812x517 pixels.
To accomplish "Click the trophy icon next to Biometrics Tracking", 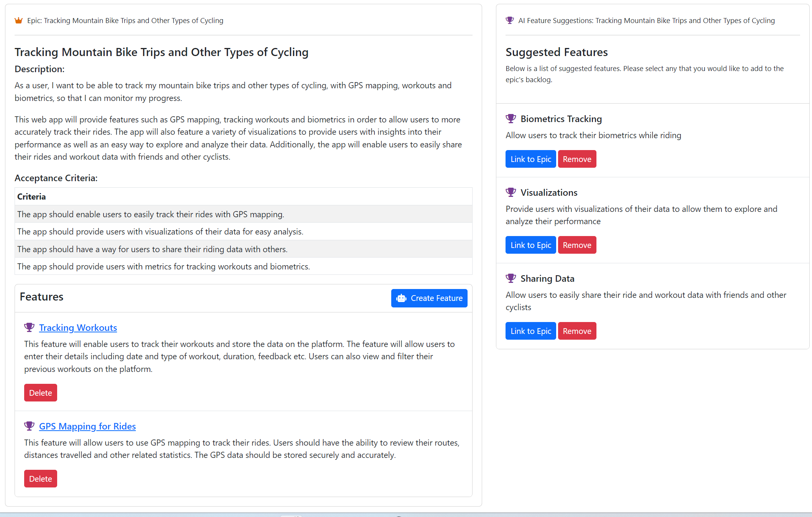I will (x=511, y=119).
